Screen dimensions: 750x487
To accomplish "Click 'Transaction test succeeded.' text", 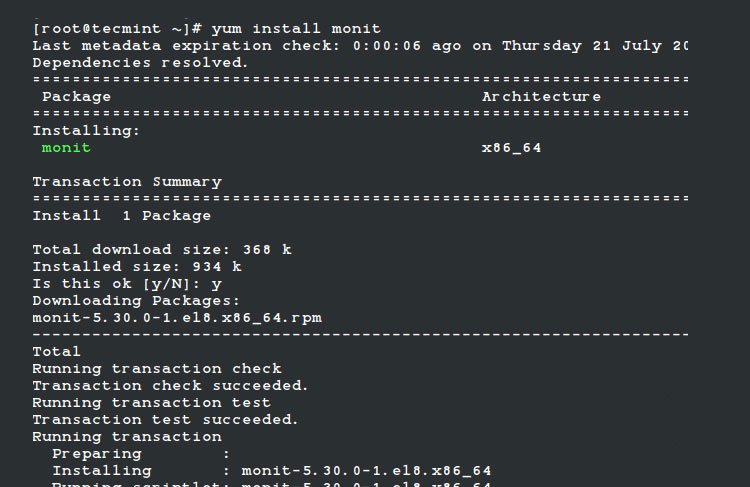I will (x=165, y=420).
